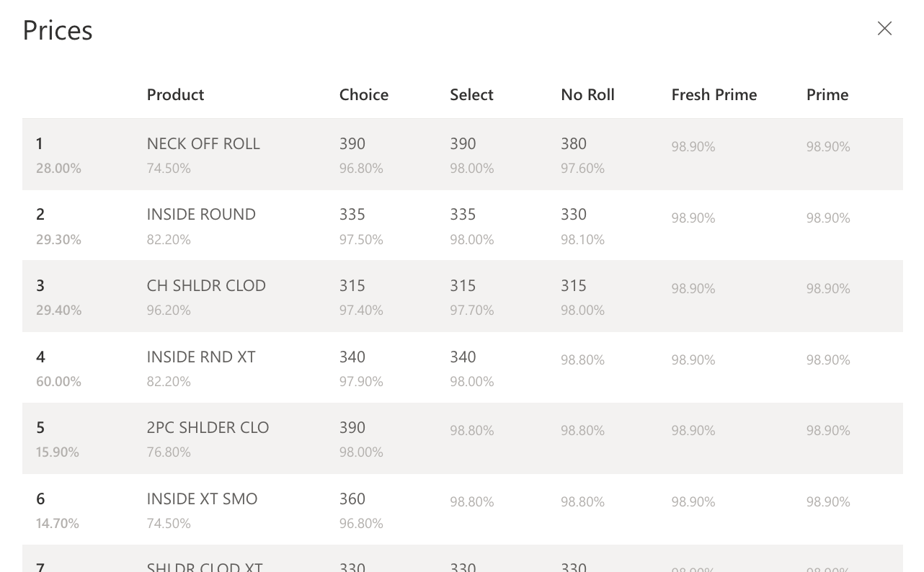
Task: Click the Select column header
Action: pyautogui.click(x=471, y=95)
